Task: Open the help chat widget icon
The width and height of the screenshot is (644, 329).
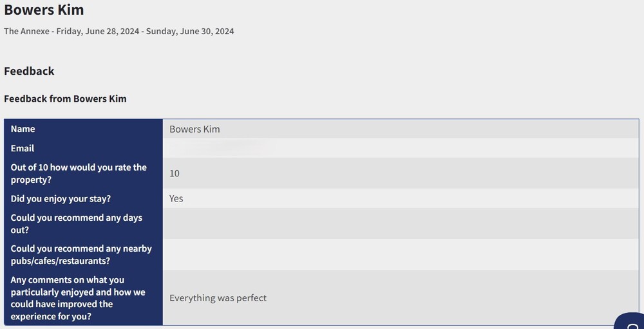Action: 632,322
